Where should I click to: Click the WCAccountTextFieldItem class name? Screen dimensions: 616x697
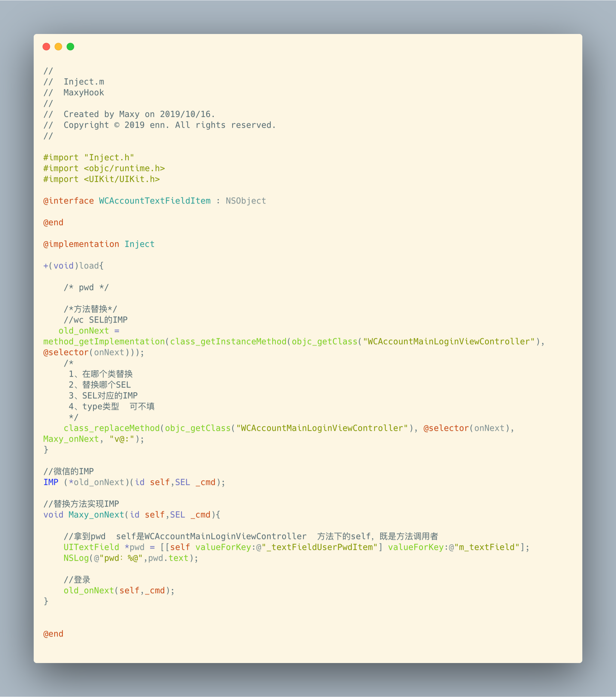(155, 201)
